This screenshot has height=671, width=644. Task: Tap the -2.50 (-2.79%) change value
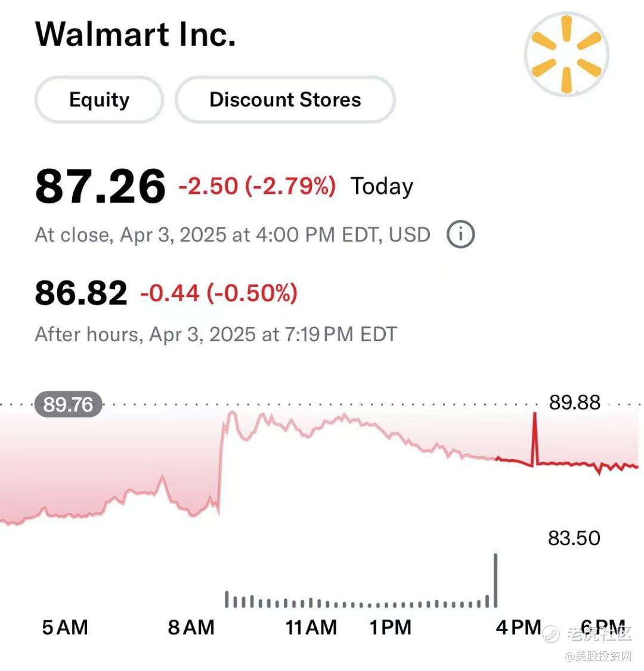click(257, 186)
